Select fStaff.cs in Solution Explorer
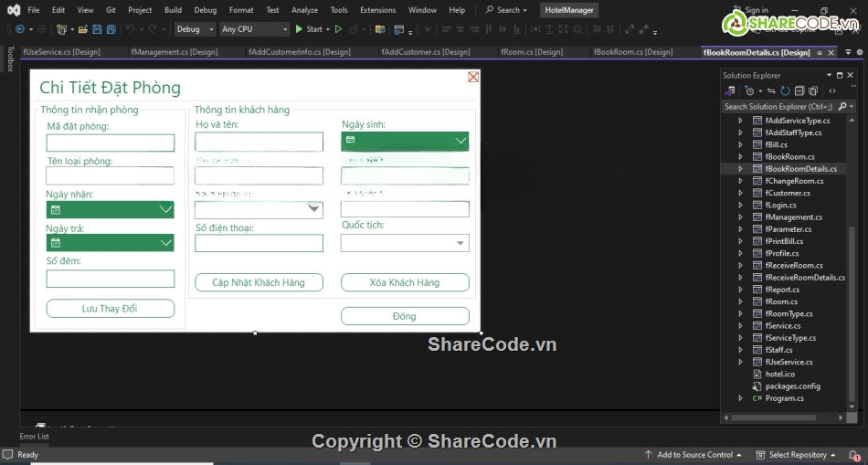Image resolution: width=868 pixels, height=465 pixels. tap(778, 350)
